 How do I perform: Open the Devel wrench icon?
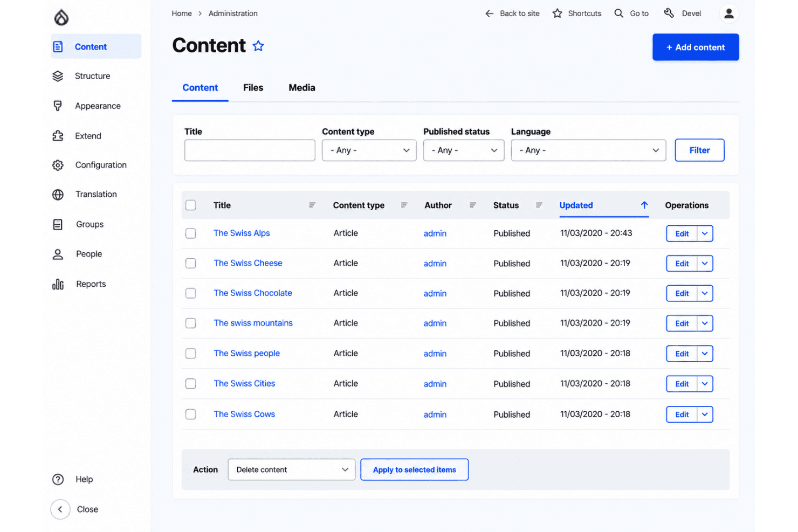tap(669, 13)
